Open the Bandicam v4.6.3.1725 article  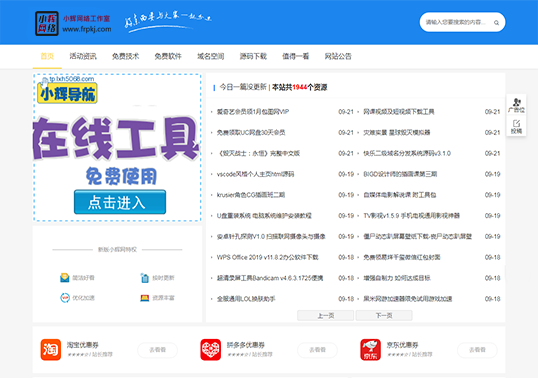270,278
